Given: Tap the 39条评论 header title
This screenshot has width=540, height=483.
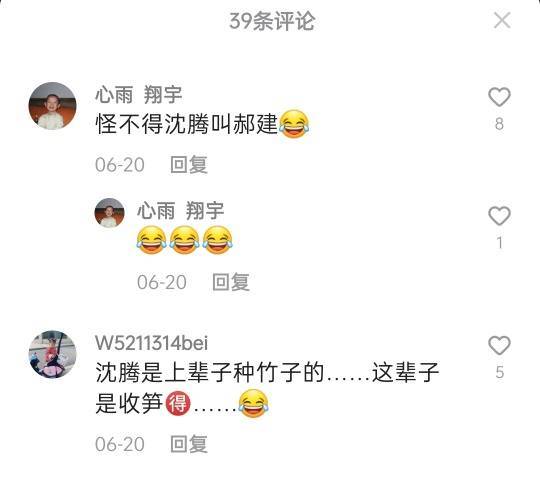Looking at the screenshot, I should click(x=272, y=21).
